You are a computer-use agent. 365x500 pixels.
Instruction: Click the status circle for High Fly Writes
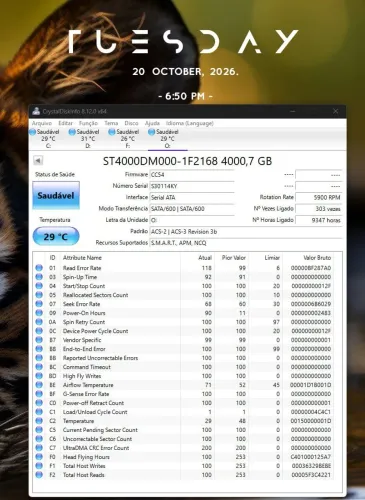[39, 376]
